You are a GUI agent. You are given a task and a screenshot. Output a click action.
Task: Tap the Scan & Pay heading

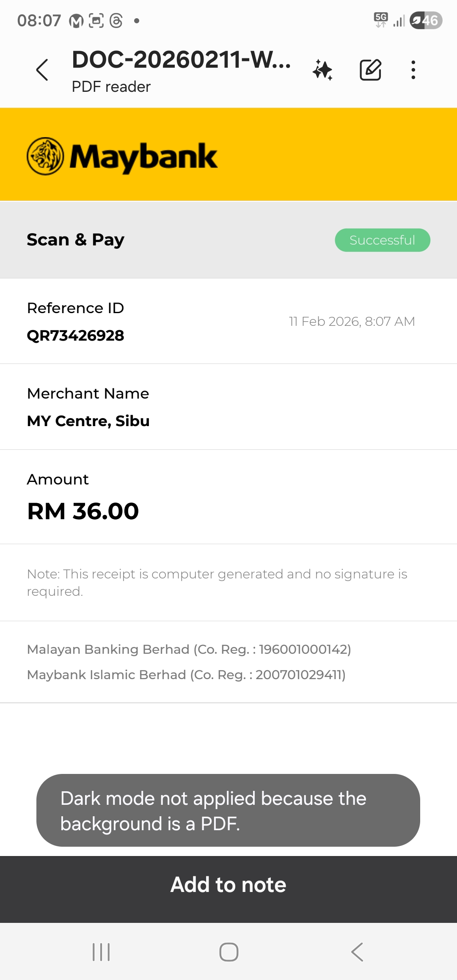[x=75, y=239]
